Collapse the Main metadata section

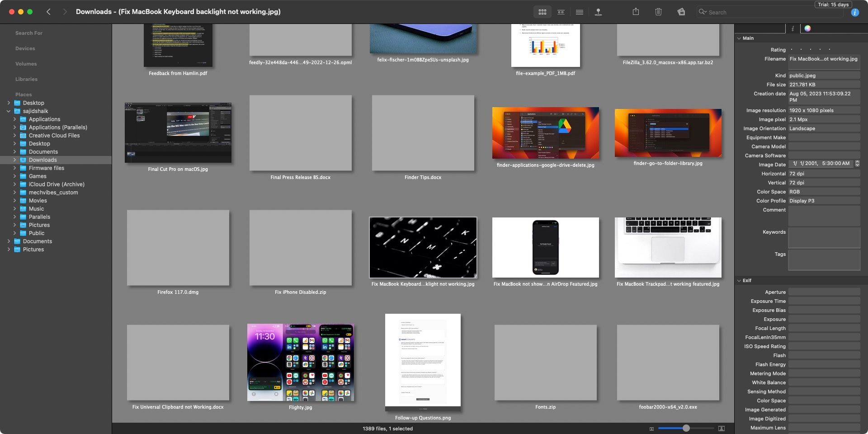tap(740, 38)
